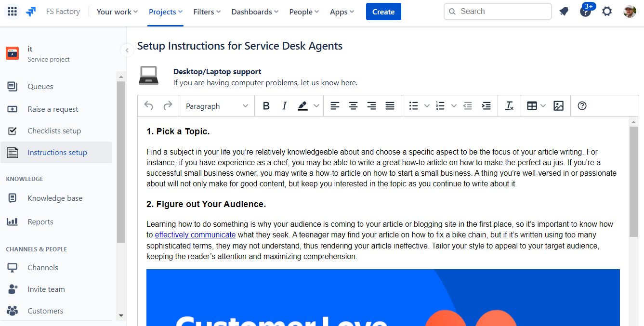This screenshot has width=644, height=326.
Task: Open the help icon with 3+ badge
Action: [x=586, y=11]
